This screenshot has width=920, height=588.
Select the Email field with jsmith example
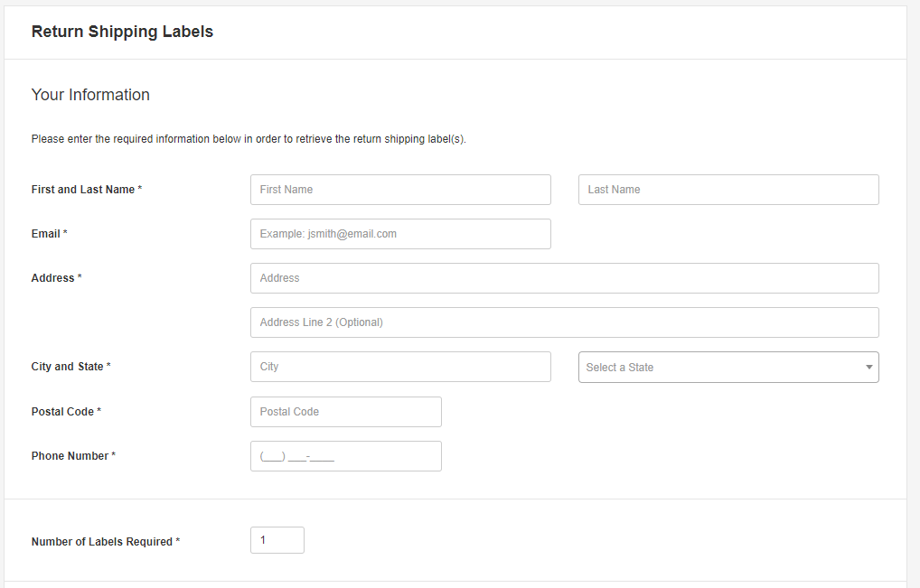[x=400, y=234]
